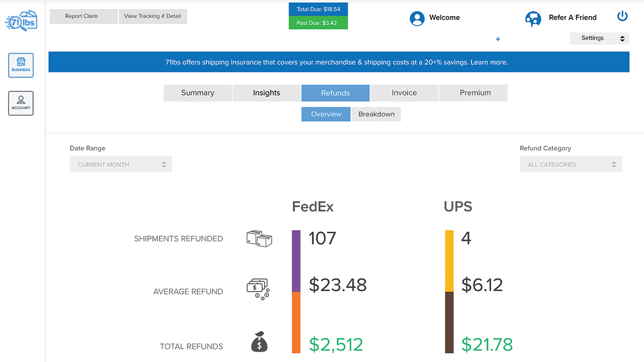644x362 pixels.
Task: Click the TOTAL REFUNDS label
Action: pyautogui.click(x=192, y=346)
